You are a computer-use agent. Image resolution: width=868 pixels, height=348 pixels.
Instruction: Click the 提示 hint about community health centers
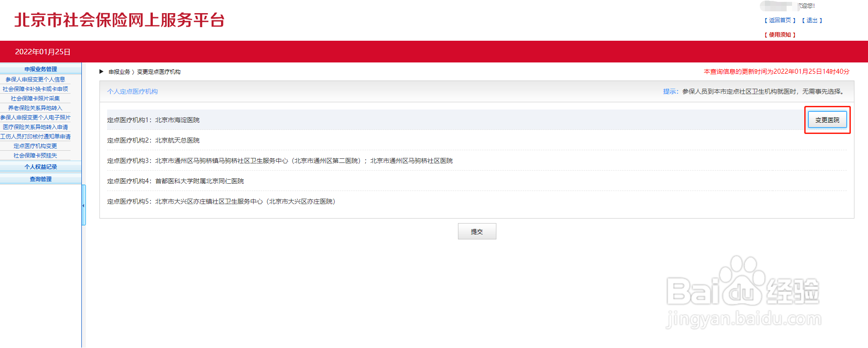coord(754,91)
